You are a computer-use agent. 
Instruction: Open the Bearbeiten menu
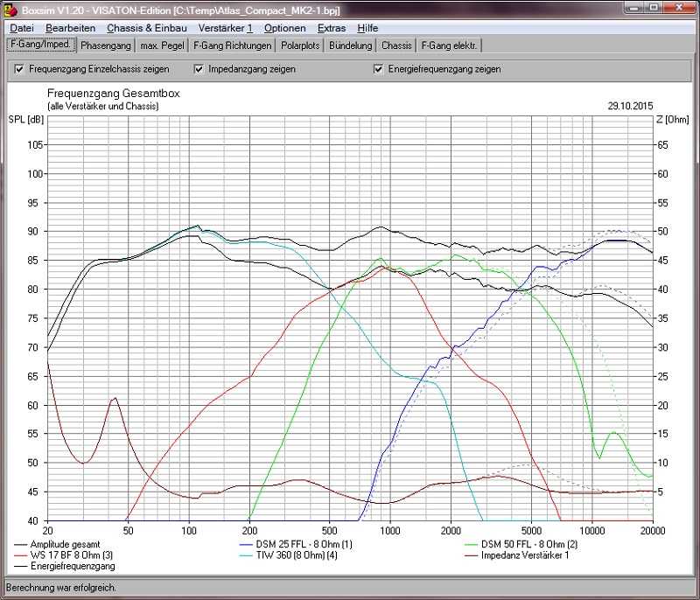[x=70, y=28]
